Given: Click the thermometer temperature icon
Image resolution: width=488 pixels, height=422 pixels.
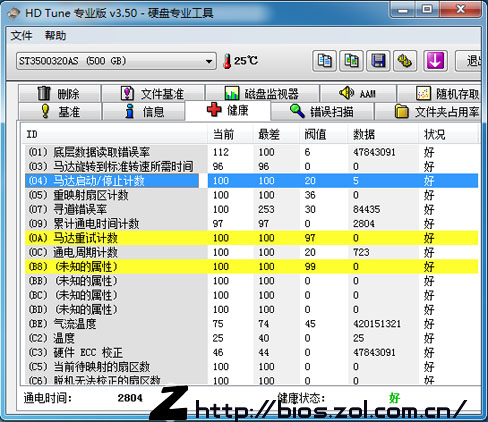Looking at the screenshot, I should tap(227, 61).
